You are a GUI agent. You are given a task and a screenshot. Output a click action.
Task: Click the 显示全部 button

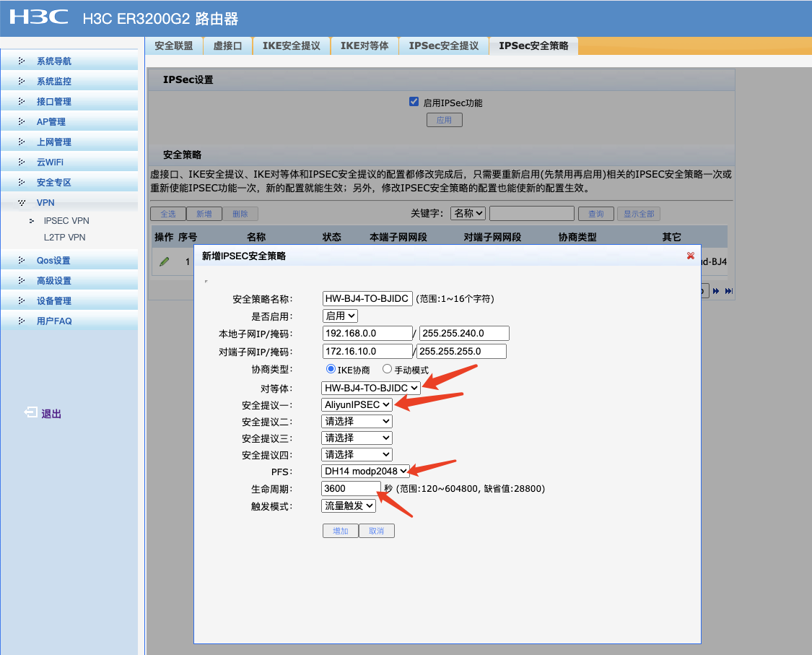[x=639, y=214]
